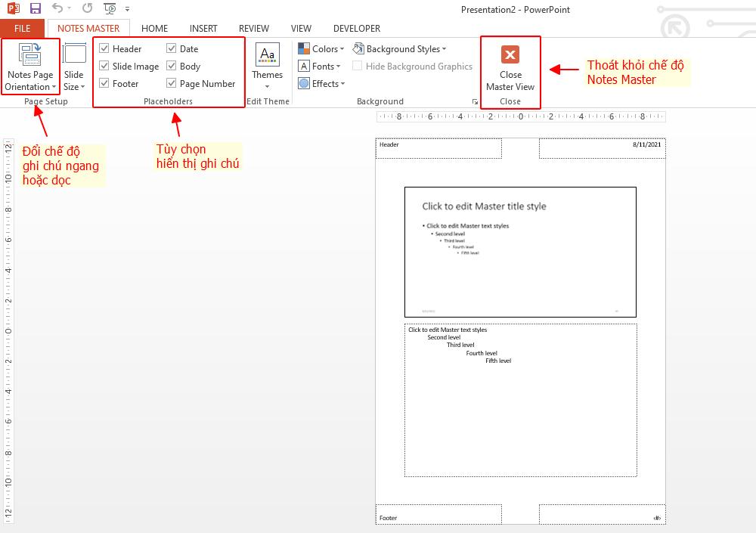This screenshot has width=756, height=533.
Task: Open the FILE tab
Action: point(22,29)
